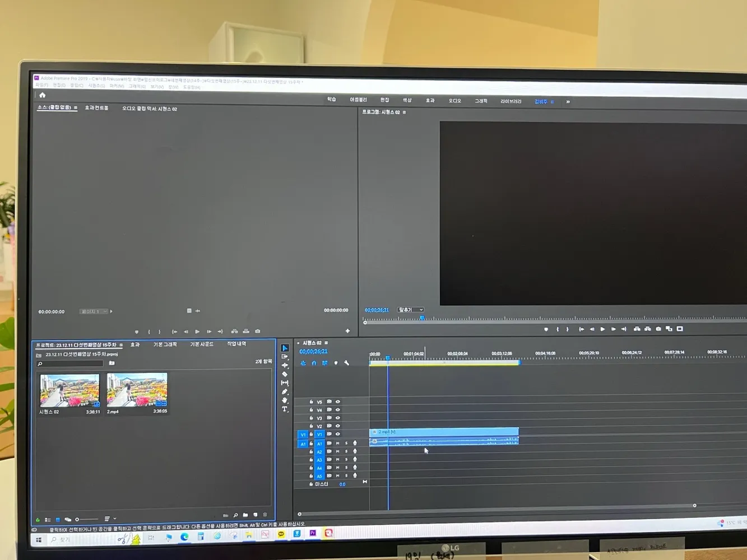
Task: Select the Type tool
Action: tap(285, 409)
